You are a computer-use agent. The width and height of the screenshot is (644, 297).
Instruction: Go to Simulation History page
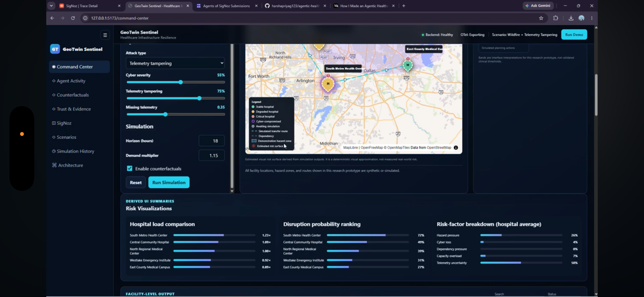(75, 151)
